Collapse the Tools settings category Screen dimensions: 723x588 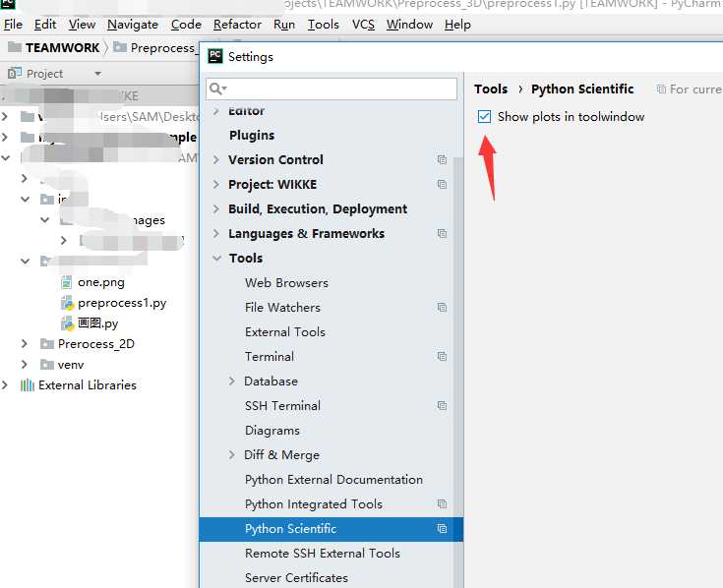coord(216,258)
